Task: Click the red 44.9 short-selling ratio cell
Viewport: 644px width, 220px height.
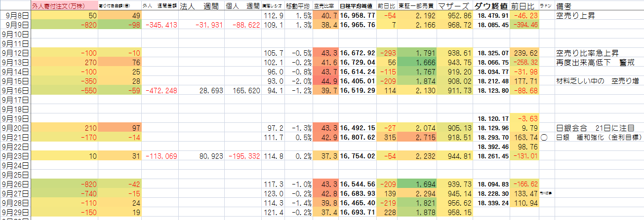Action: tap(326, 81)
